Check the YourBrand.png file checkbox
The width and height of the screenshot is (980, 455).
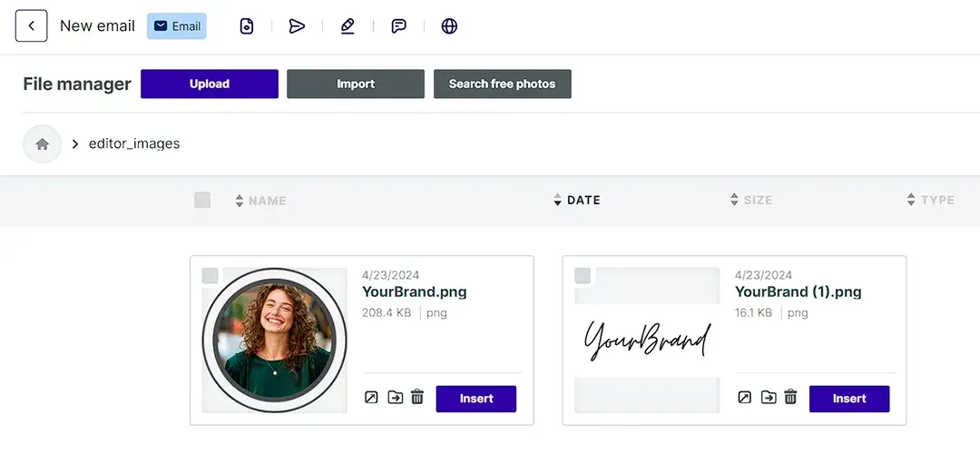coord(210,275)
